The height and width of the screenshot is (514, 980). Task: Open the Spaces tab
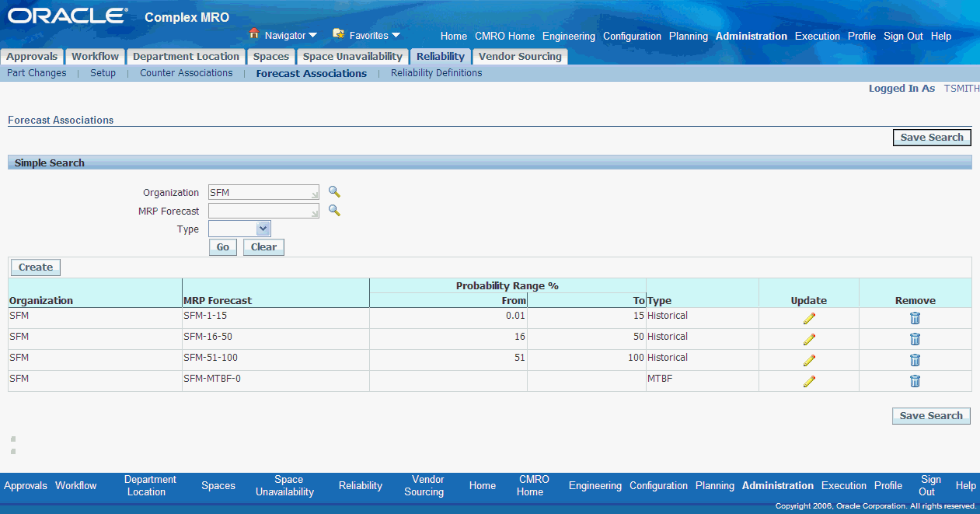(x=271, y=57)
